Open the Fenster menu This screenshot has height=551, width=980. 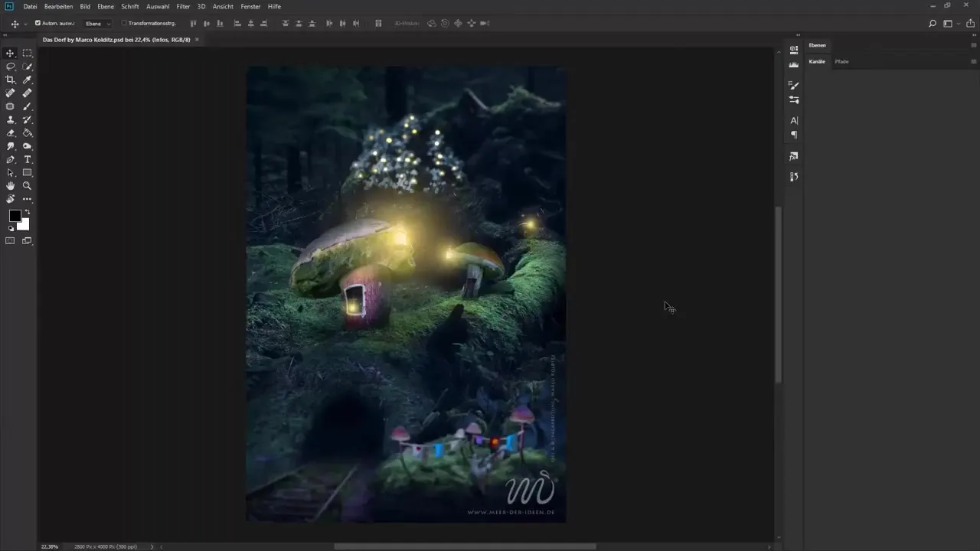point(250,6)
